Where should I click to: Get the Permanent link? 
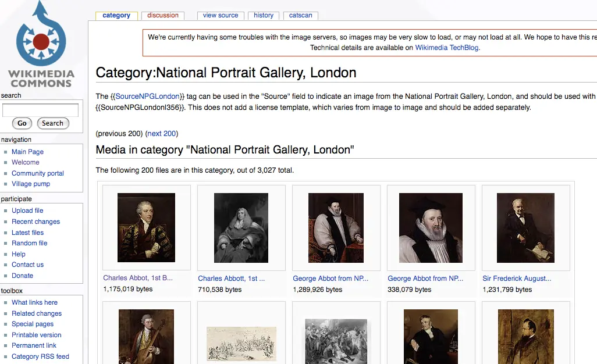34,345
